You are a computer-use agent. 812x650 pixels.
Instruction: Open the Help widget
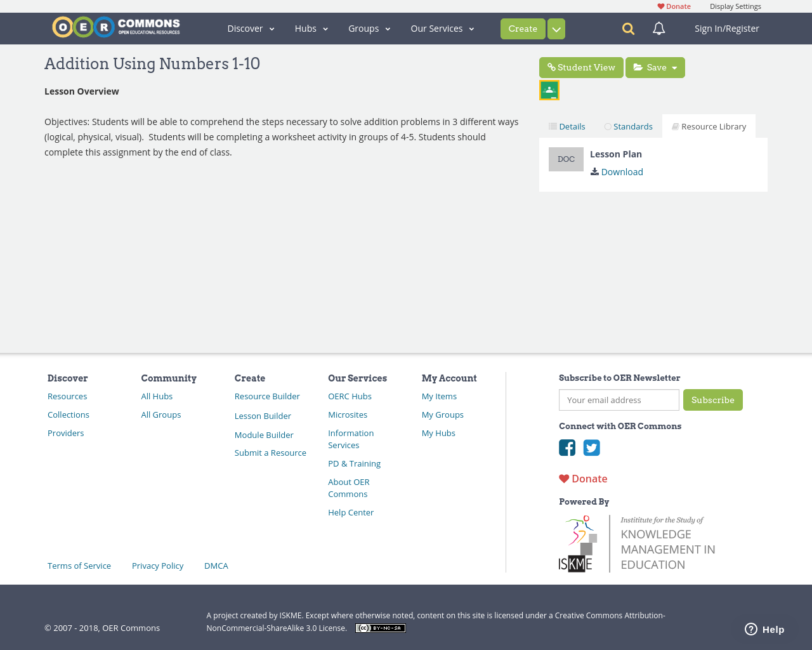click(x=764, y=629)
